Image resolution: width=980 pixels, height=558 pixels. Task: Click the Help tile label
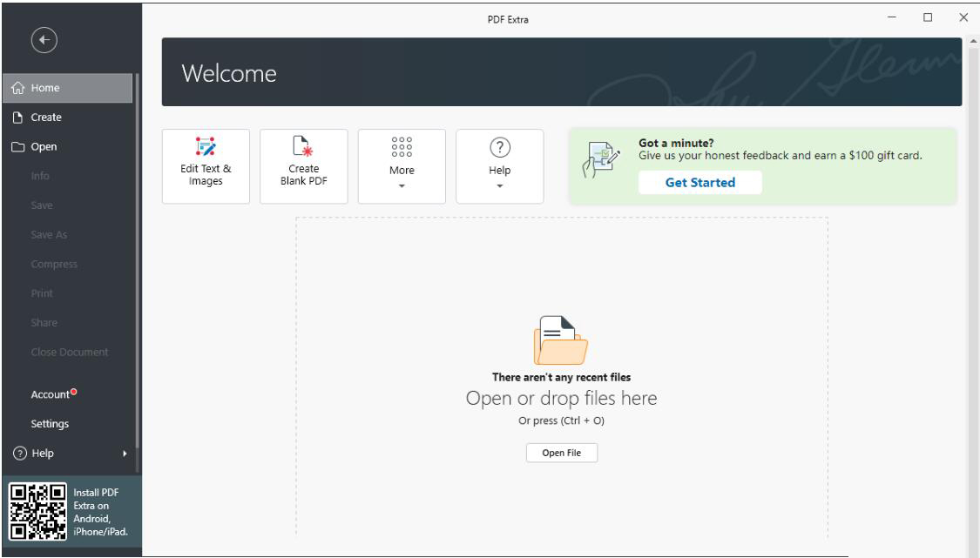click(x=500, y=170)
